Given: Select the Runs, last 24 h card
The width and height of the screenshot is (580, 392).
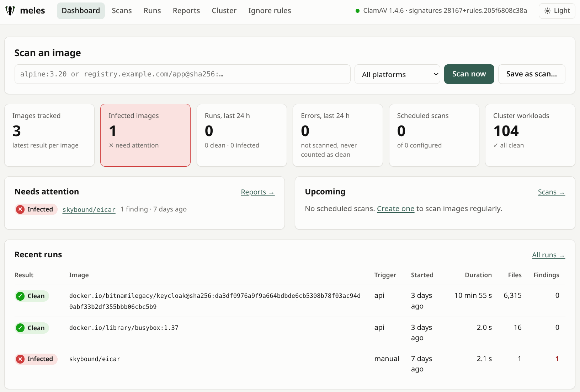Looking at the screenshot, I should (x=242, y=135).
